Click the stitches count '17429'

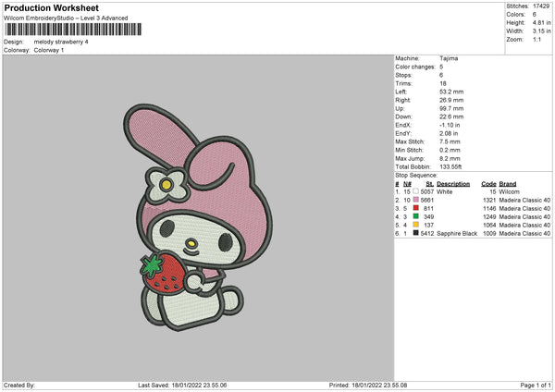(541, 6)
